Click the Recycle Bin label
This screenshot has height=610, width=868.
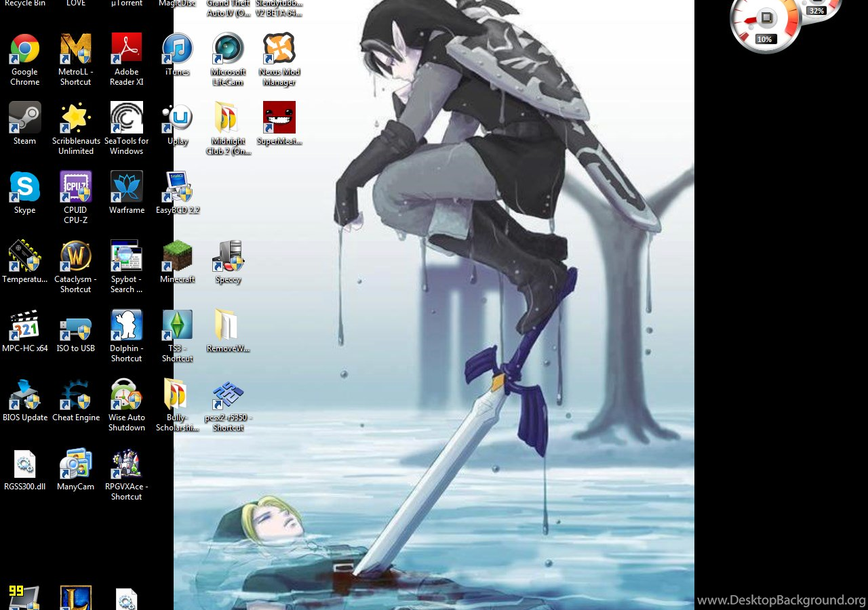24,3
